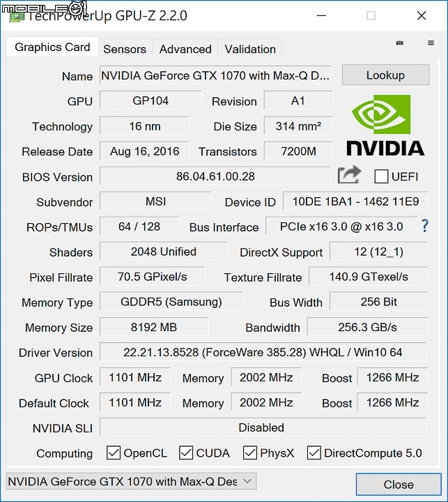448x502 pixels.
Task: Click the Die Size value 314 mm²
Action: (298, 125)
